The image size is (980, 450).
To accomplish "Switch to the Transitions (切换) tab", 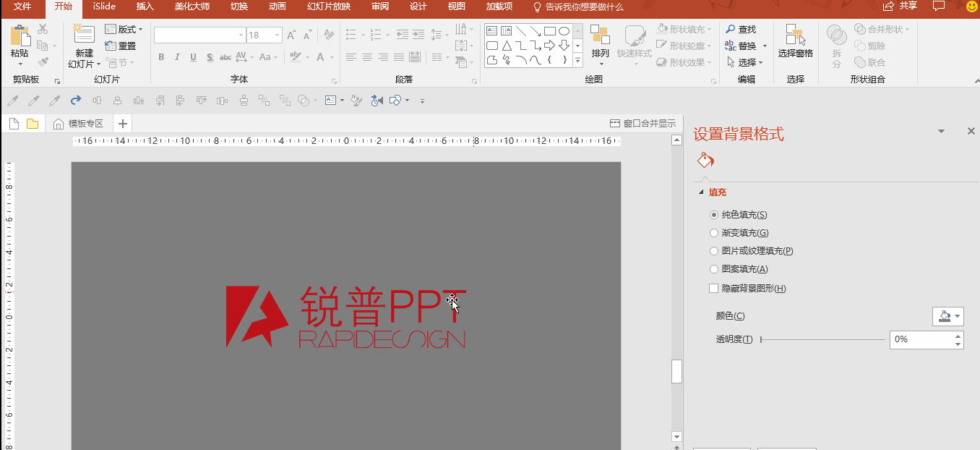I will 239,7.
